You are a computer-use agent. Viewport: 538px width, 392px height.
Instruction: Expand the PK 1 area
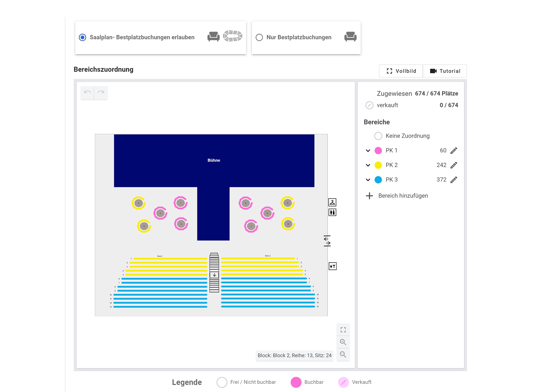368,150
